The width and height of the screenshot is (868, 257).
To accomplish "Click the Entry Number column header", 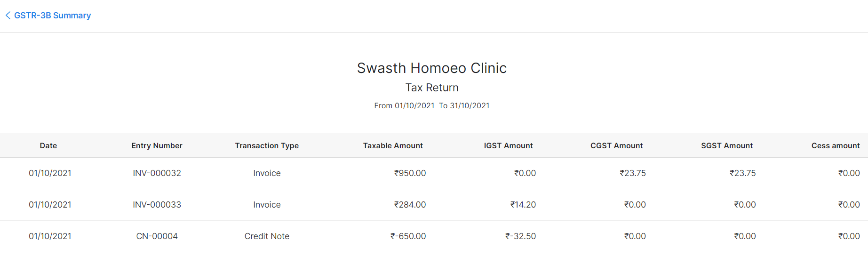I will pyautogui.click(x=157, y=146).
